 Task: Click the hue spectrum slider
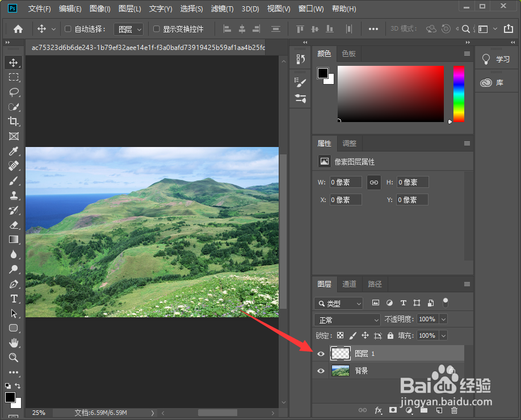[459, 94]
